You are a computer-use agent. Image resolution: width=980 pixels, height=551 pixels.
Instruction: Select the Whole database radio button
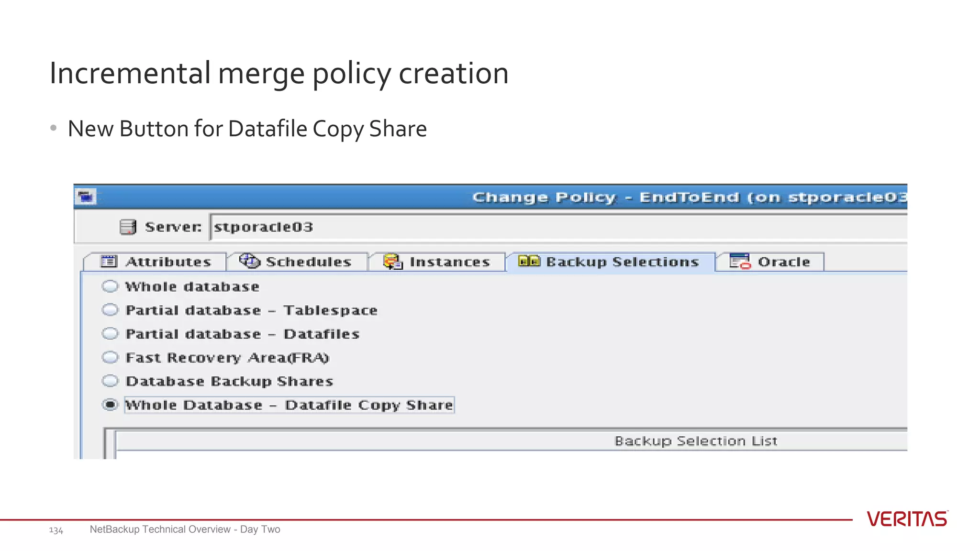tap(110, 286)
